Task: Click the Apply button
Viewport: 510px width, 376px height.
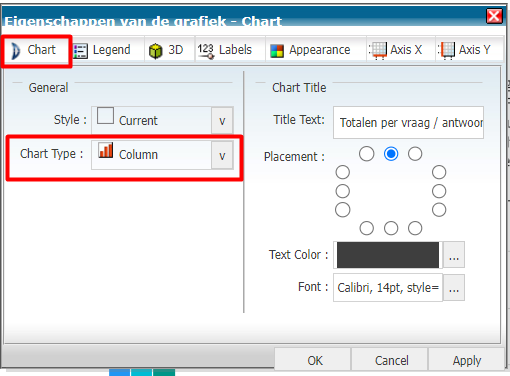Action: (466, 360)
